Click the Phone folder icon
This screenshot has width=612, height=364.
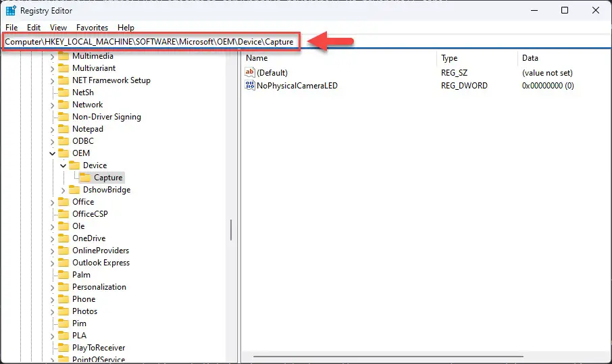pyautogui.click(x=63, y=299)
